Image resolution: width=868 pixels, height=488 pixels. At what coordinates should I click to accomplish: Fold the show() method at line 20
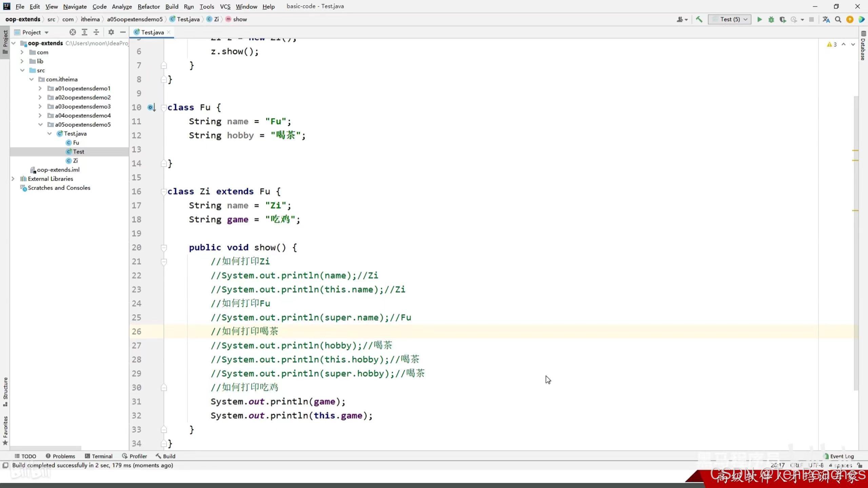point(164,248)
